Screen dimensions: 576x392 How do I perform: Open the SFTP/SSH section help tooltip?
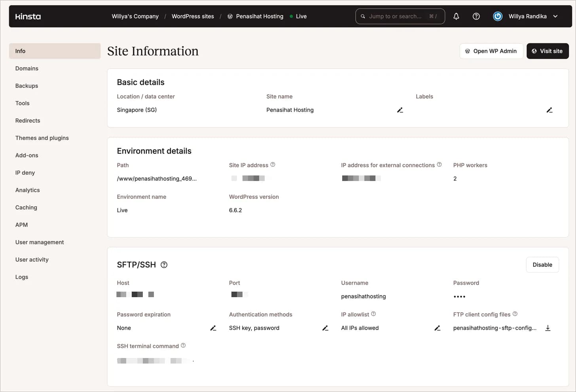pos(164,264)
